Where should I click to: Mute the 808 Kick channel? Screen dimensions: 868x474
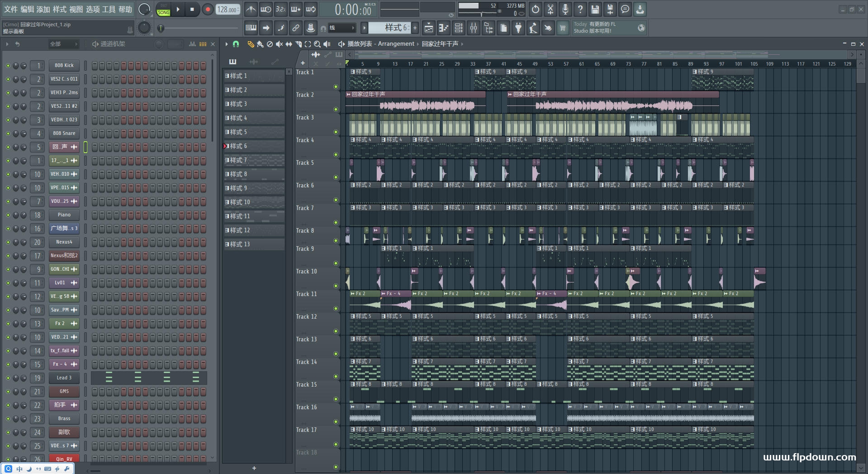tap(8, 66)
